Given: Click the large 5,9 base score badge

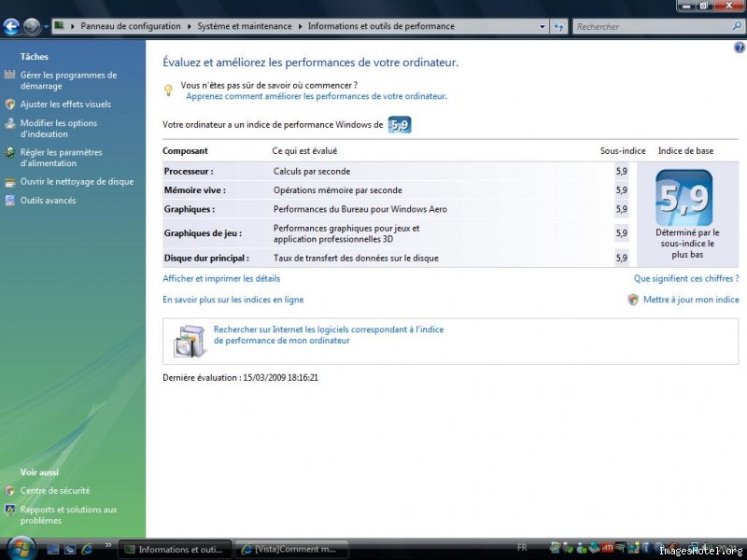Looking at the screenshot, I should coord(684,198).
